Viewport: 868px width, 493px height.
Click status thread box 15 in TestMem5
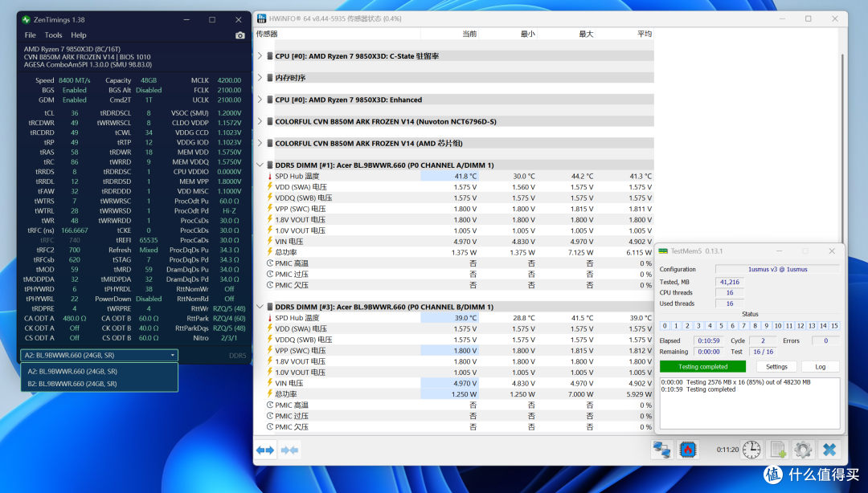click(834, 326)
